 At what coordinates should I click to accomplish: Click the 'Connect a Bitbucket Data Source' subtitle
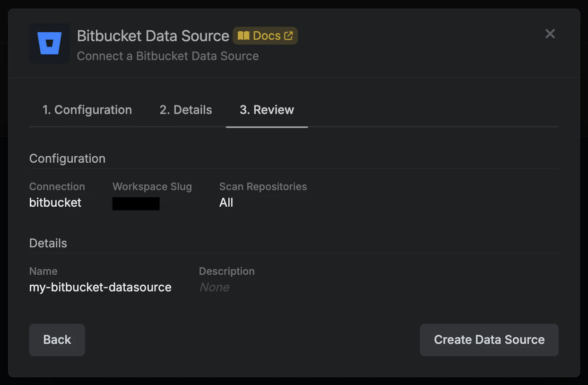tap(168, 56)
